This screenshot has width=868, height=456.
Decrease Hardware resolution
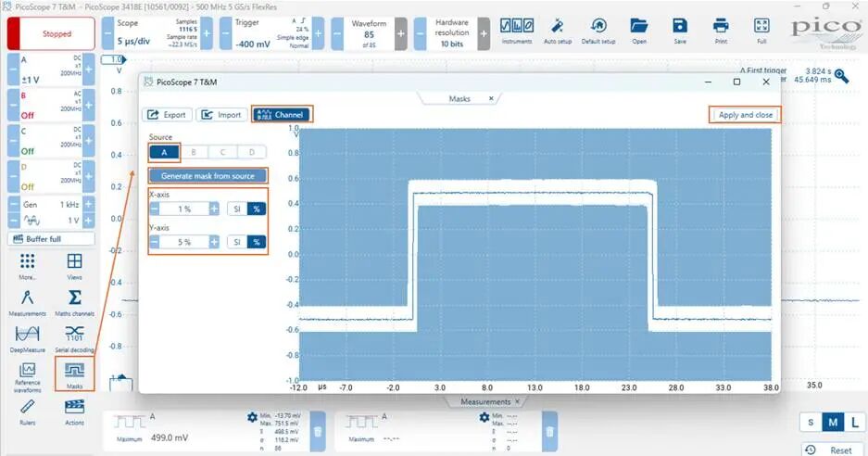421,33
